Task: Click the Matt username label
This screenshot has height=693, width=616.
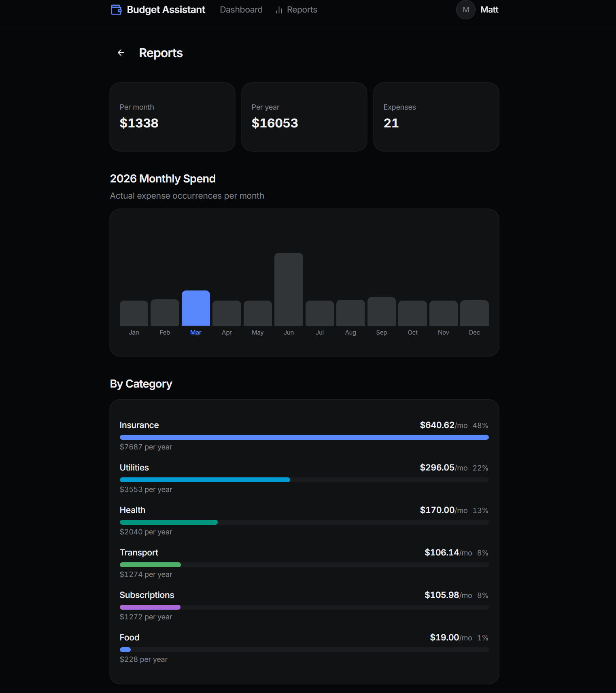Action: click(x=489, y=10)
